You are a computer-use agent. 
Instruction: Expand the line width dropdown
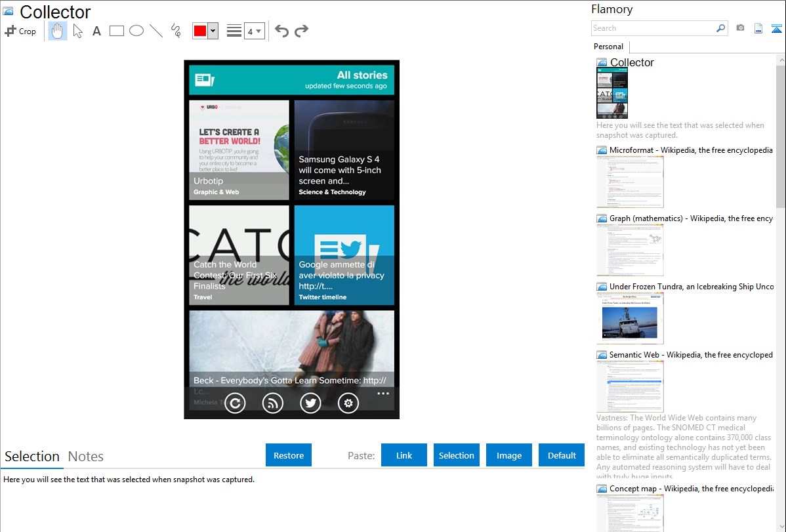coord(255,31)
